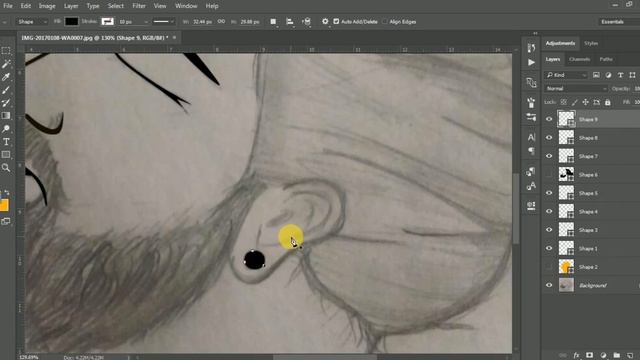The width and height of the screenshot is (640, 360).
Task: Filter layers by shape type
Action: click(x=632, y=75)
